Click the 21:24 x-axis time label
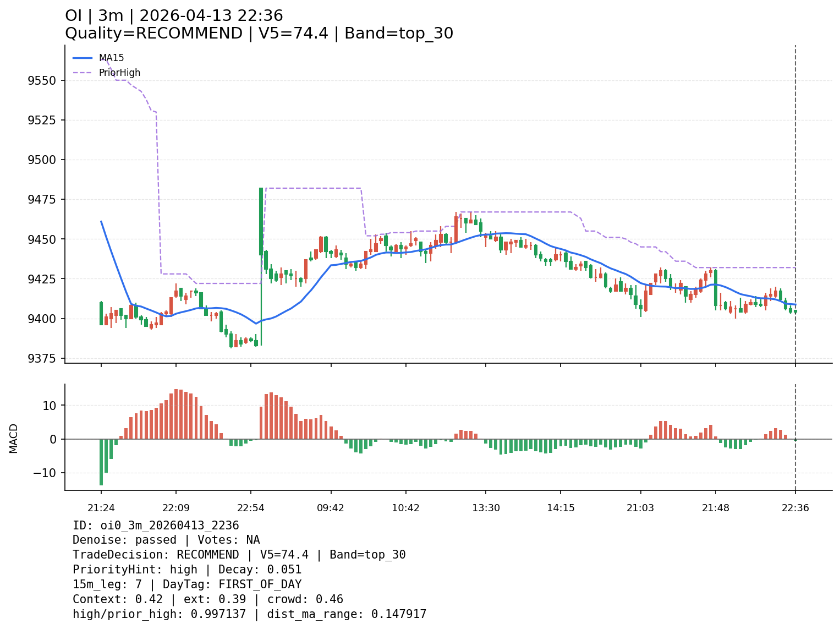840x629 pixels. point(101,508)
